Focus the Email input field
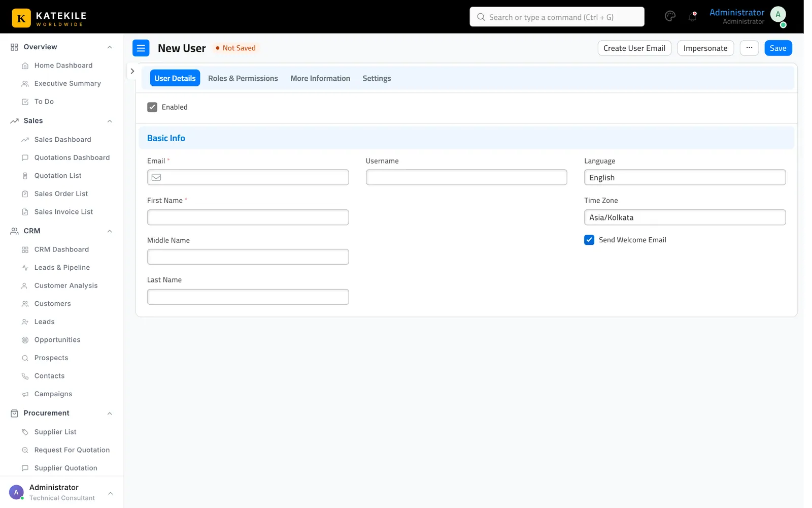Viewport: 812px width, 508px height. [x=248, y=177]
